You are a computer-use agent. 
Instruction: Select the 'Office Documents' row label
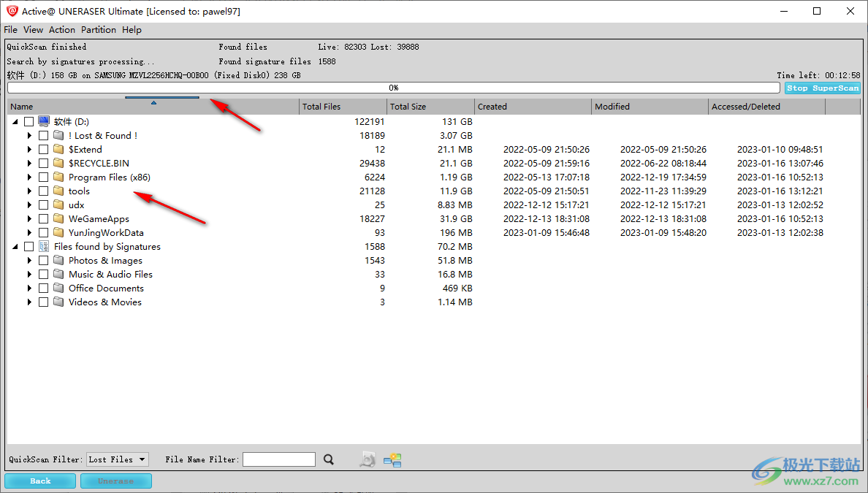point(106,288)
